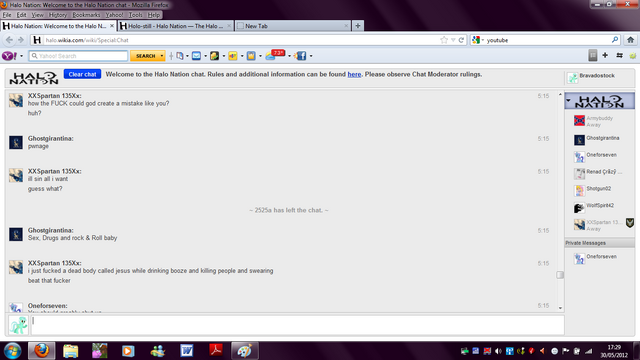The image size is (640, 360).
Task: Open Adobe Reader on taskbar
Action: pos(216,351)
